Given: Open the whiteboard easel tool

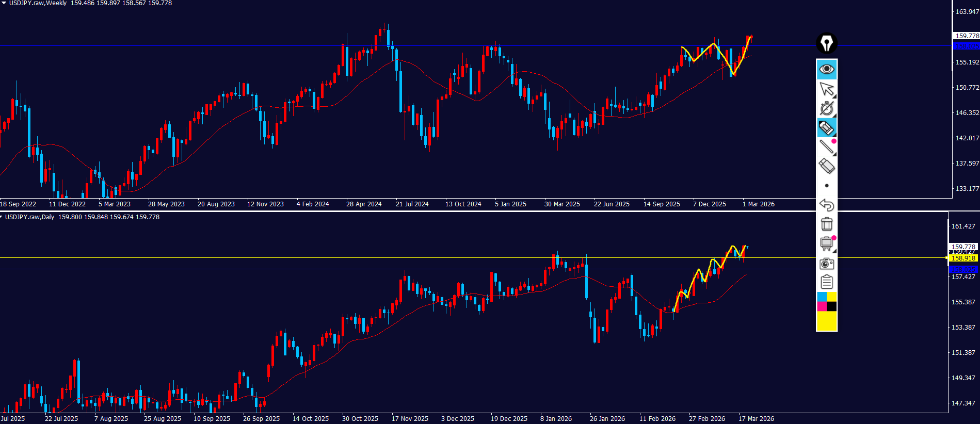Looking at the screenshot, I should (826, 243).
